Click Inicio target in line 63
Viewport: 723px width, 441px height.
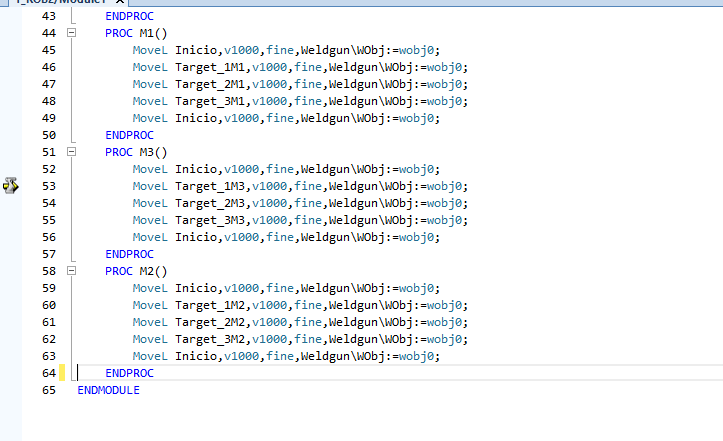click(196, 356)
